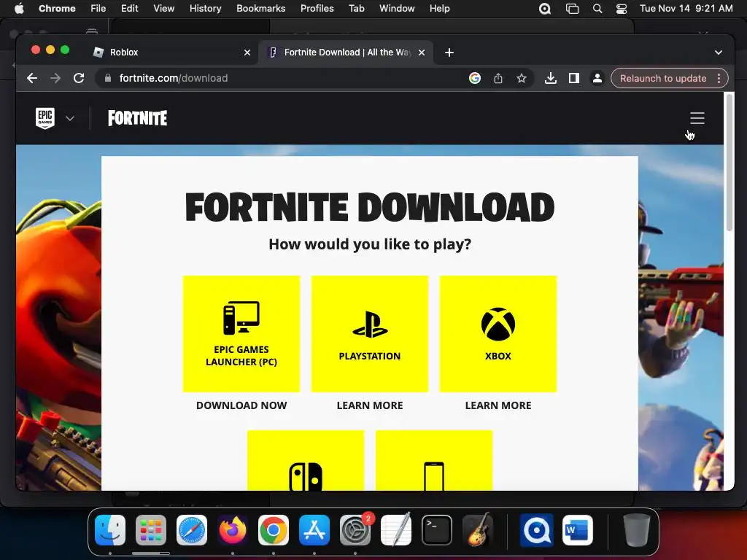
Task: Go forward in browser history
Action: tap(55, 78)
